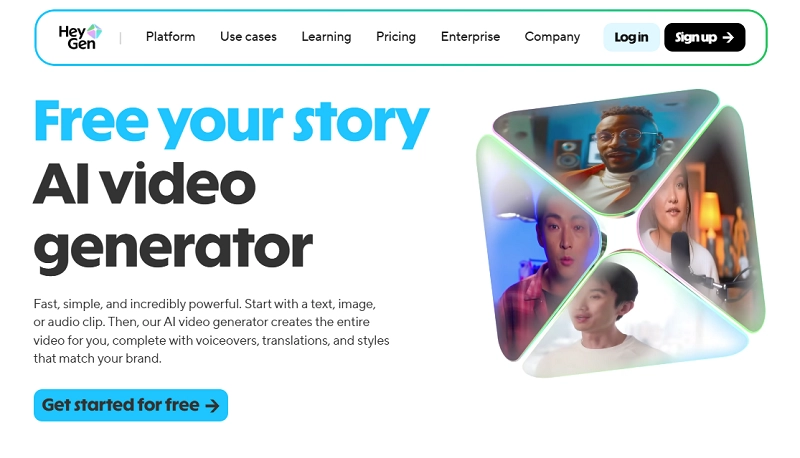
Task: Expand the Learning navigation item
Action: [x=326, y=37]
